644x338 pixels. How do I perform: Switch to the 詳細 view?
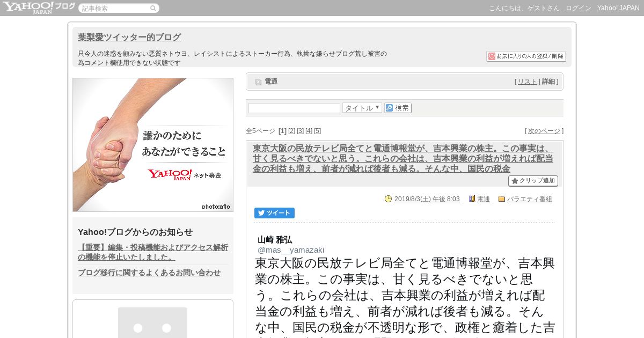(x=548, y=82)
